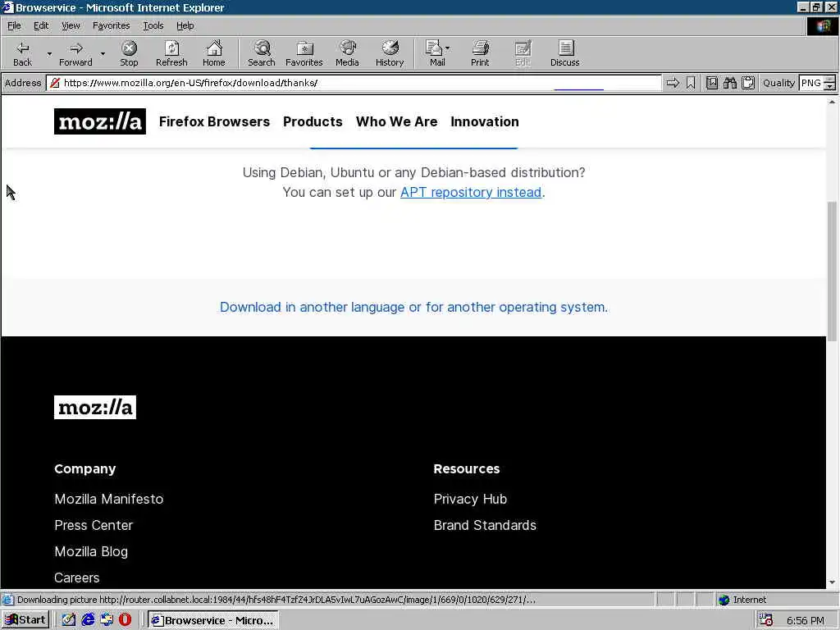Viewport: 840px width, 630px height.
Task: Launch Opera from quick launch
Action: coord(126,620)
